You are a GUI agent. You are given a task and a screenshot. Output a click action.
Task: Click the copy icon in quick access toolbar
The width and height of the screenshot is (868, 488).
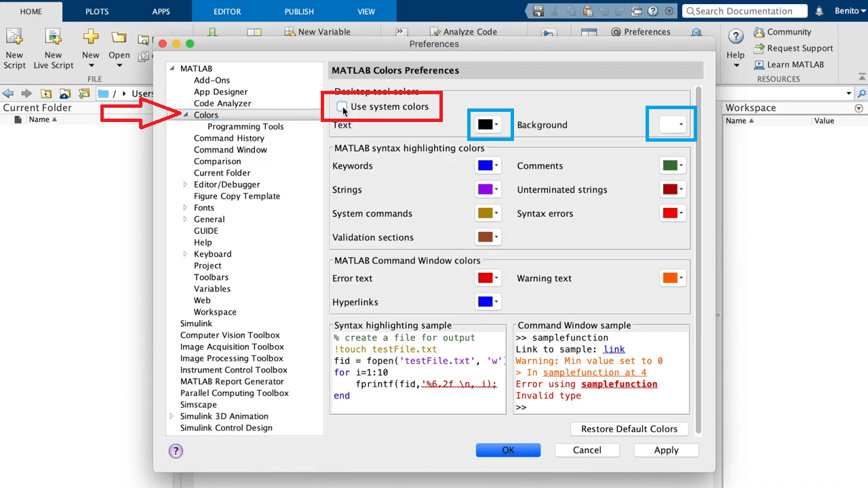(571, 11)
